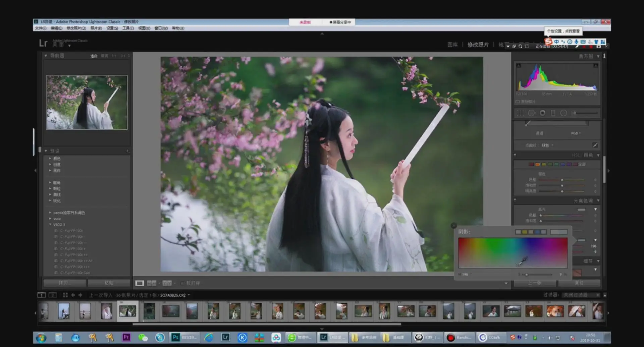Add a new preset with plus icon
Viewport: 644px width, 347px height.
tap(127, 151)
